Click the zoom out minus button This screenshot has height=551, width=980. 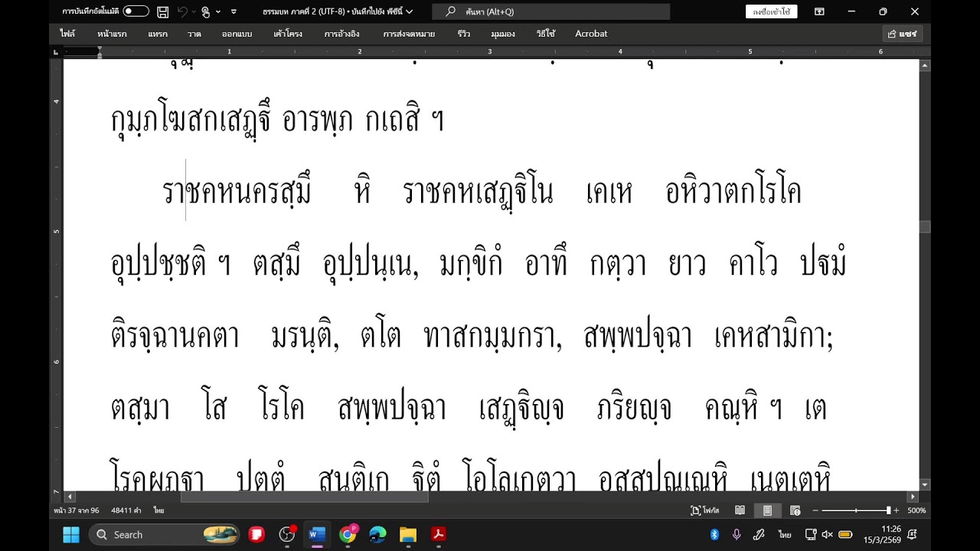point(815,510)
